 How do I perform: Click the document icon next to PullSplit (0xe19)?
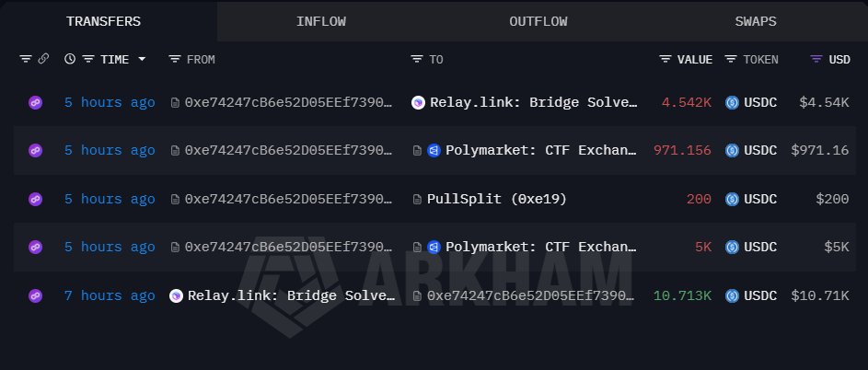point(418,199)
